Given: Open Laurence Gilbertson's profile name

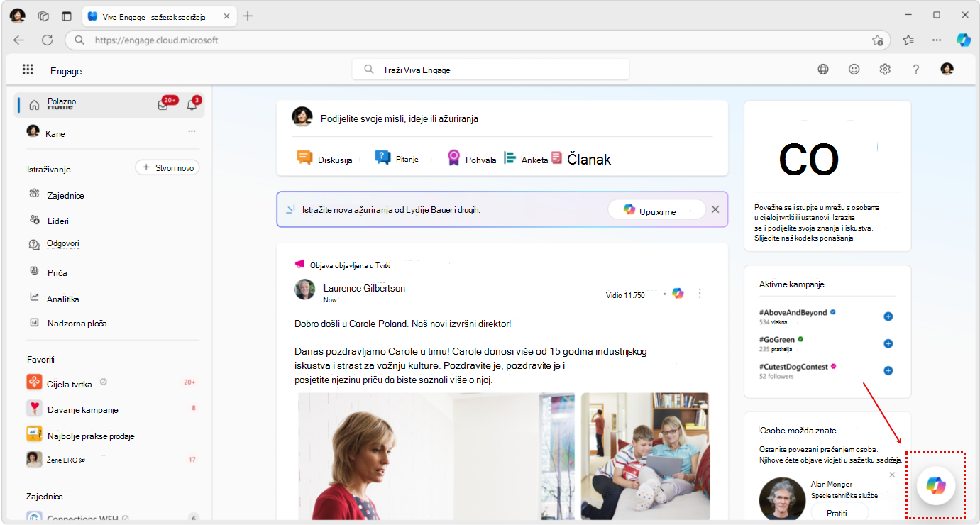Looking at the screenshot, I should point(364,288).
